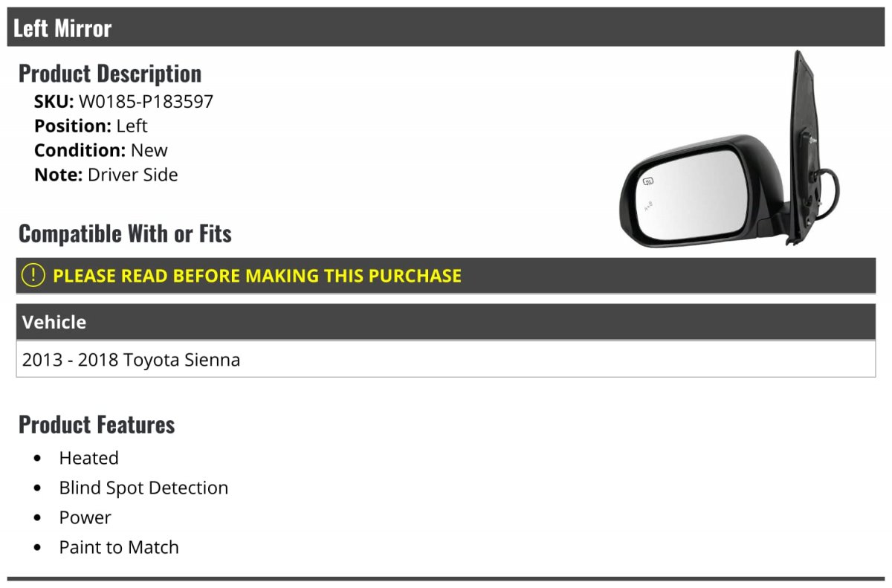Click the Note: Driver Side line
The height and width of the screenshot is (588, 892).
pos(106,175)
